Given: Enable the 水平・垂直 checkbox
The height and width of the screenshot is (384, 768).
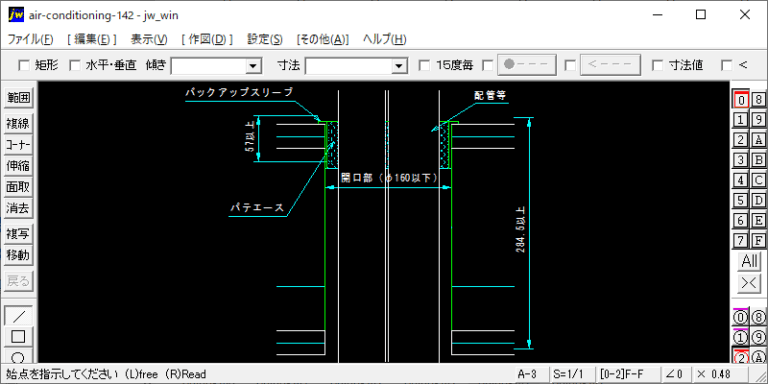Looking at the screenshot, I should pyautogui.click(x=74, y=65).
